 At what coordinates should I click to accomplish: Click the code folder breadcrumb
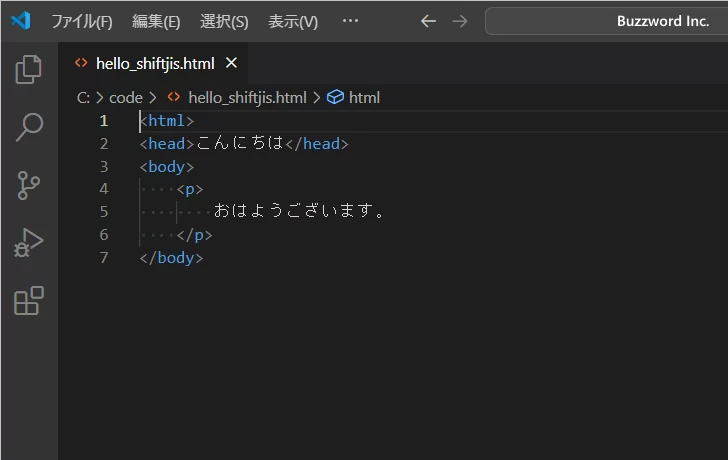126,97
